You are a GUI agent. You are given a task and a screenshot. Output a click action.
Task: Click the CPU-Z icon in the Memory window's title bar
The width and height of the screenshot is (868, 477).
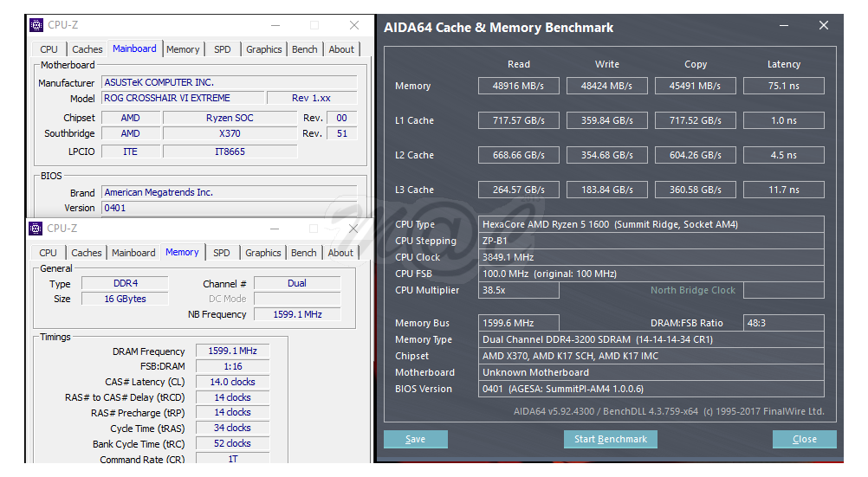pyautogui.click(x=36, y=228)
